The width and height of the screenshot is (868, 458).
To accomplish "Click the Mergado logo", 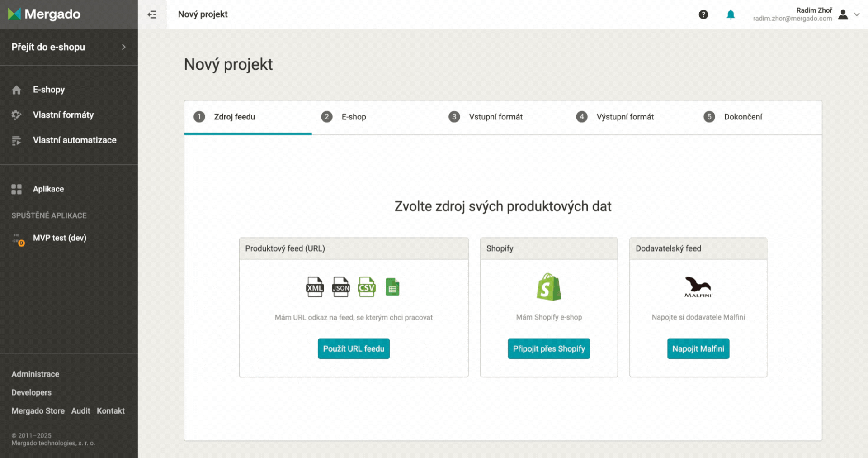I will (x=44, y=14).
